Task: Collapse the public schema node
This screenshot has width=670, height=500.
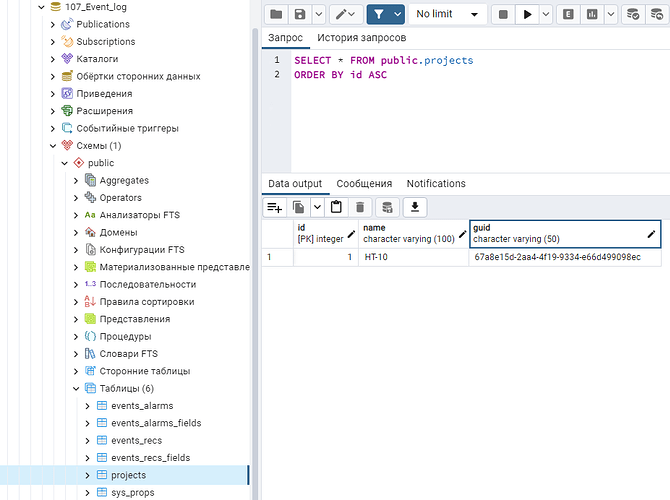Action: 65,163
